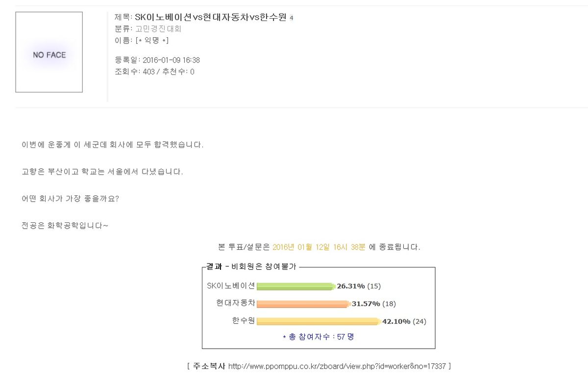Click the NO FACE profile image
The width and height of the screenshot is (588, 381).
point(49,52)
